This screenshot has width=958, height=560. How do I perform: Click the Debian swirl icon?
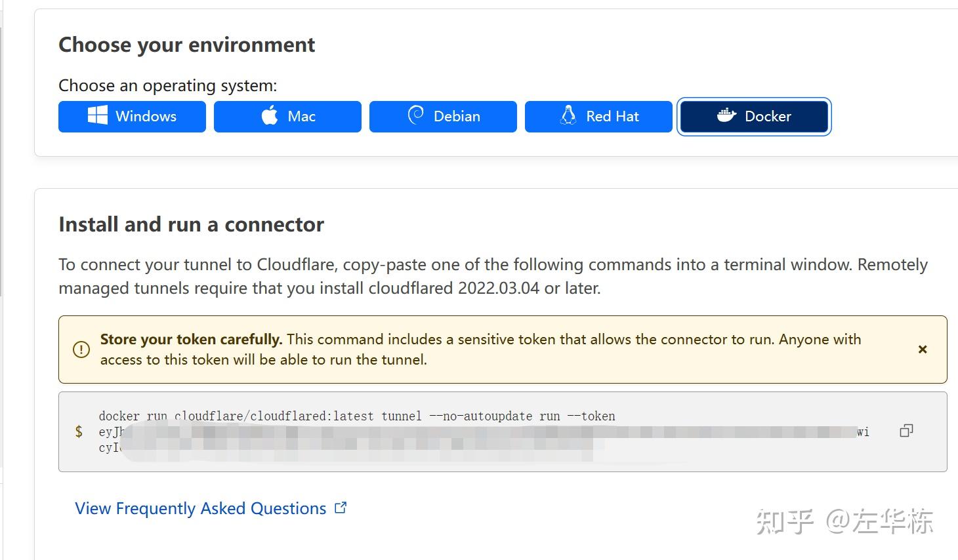tap(416, 115)
